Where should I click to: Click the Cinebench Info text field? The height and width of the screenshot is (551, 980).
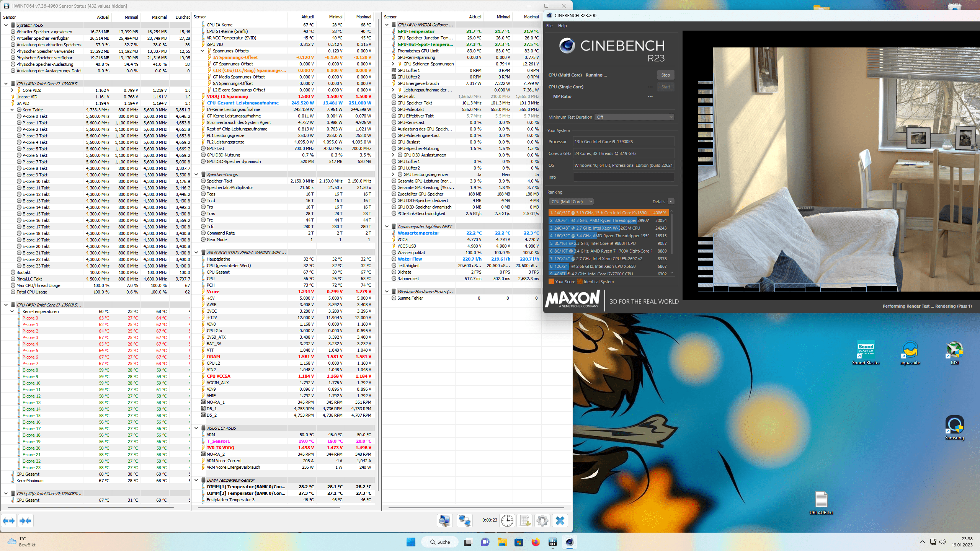624,177
